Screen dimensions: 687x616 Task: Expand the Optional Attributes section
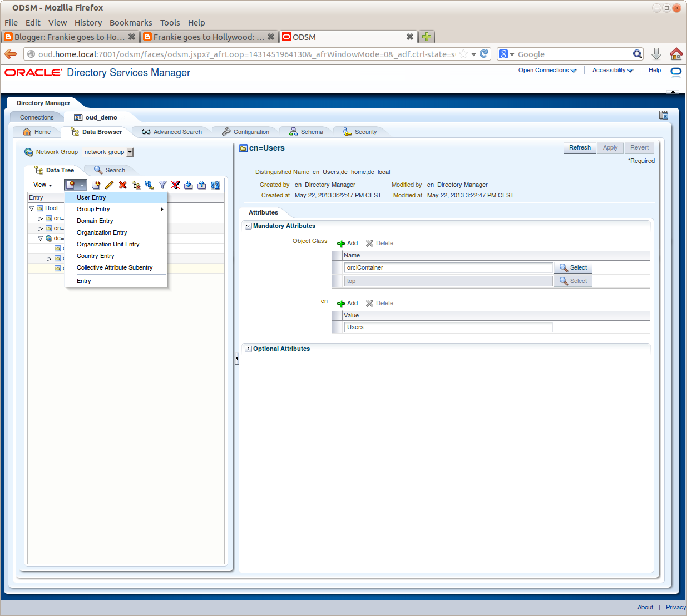pyautogui.click(x=249, y=349)
